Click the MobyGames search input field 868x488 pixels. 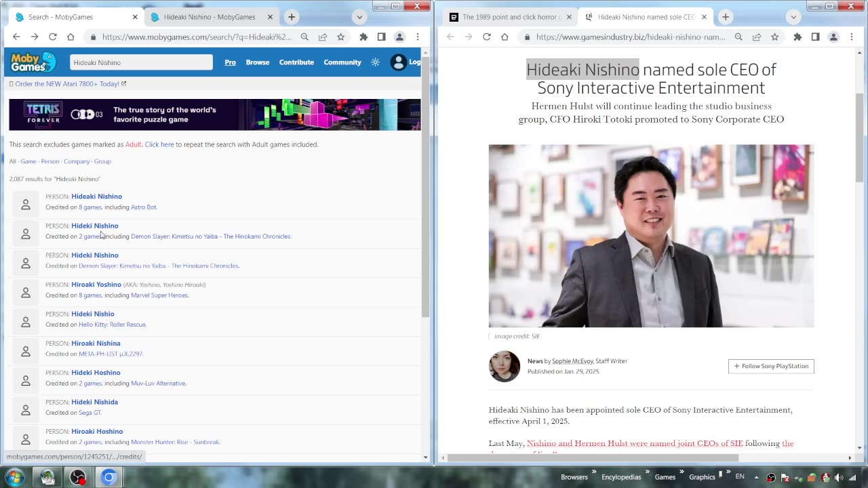pos(141,62)
